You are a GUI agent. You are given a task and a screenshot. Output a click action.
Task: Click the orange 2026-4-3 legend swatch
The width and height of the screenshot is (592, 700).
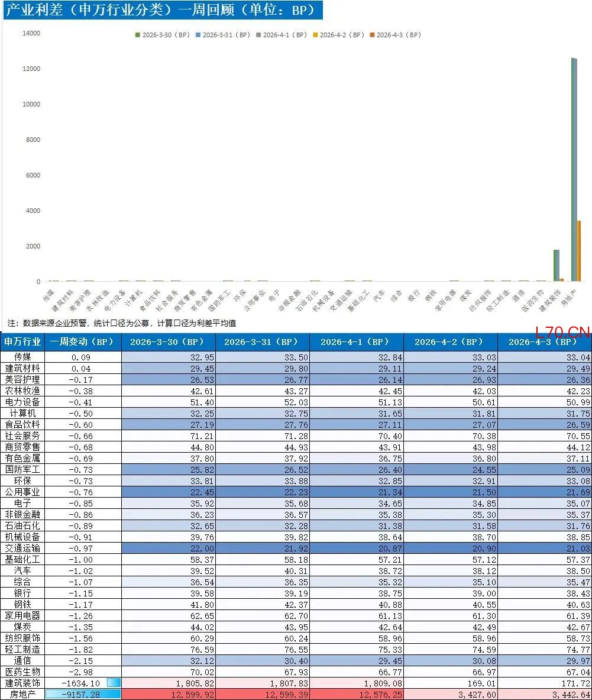point(372,35)
